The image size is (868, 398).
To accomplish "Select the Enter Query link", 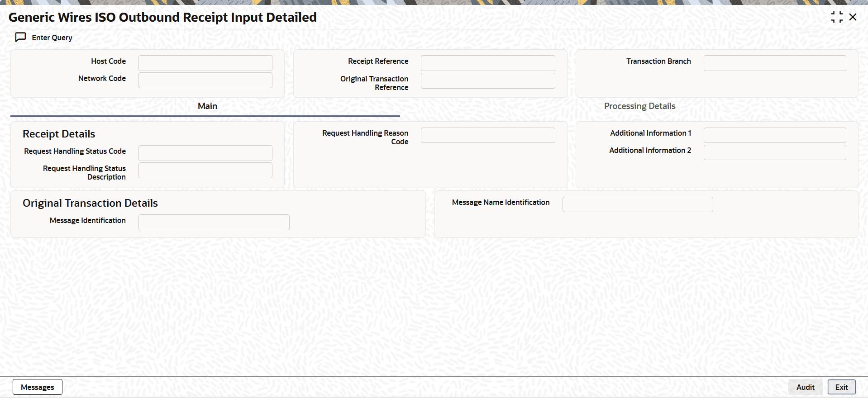I will [x=52, y=38].
